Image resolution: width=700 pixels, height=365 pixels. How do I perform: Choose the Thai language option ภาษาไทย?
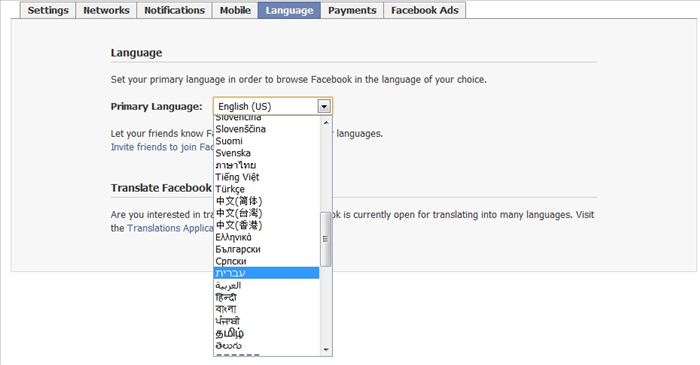(x=267, y=165)
